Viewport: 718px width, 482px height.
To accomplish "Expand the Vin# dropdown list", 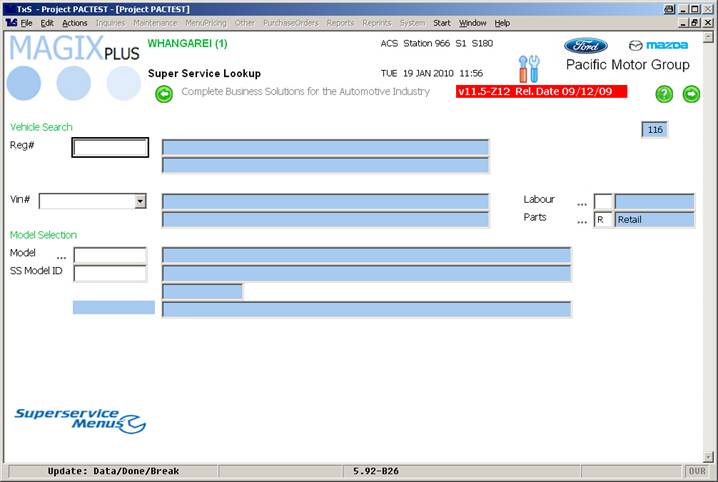I will point(140,201).
